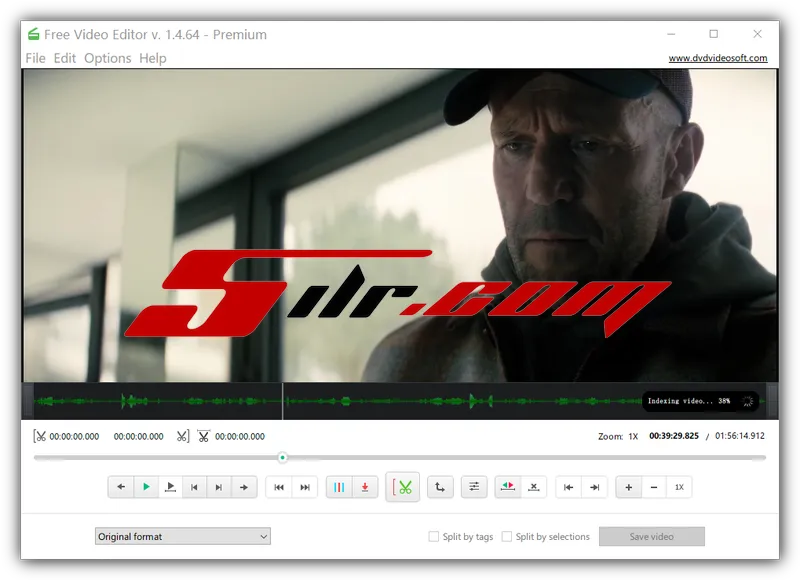Open the adjustment sliders settings icon

tap(474, 487)
